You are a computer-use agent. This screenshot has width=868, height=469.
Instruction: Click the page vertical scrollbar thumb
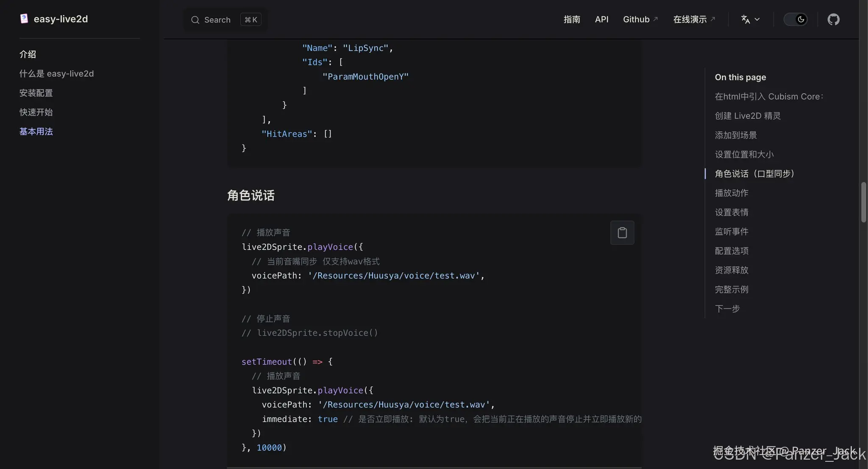pyautogui.click(x=863, y=202)
